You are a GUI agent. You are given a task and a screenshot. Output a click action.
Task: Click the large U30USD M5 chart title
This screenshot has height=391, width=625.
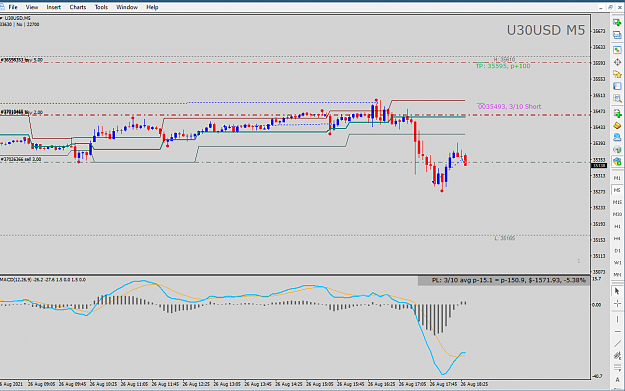point(546,30)
